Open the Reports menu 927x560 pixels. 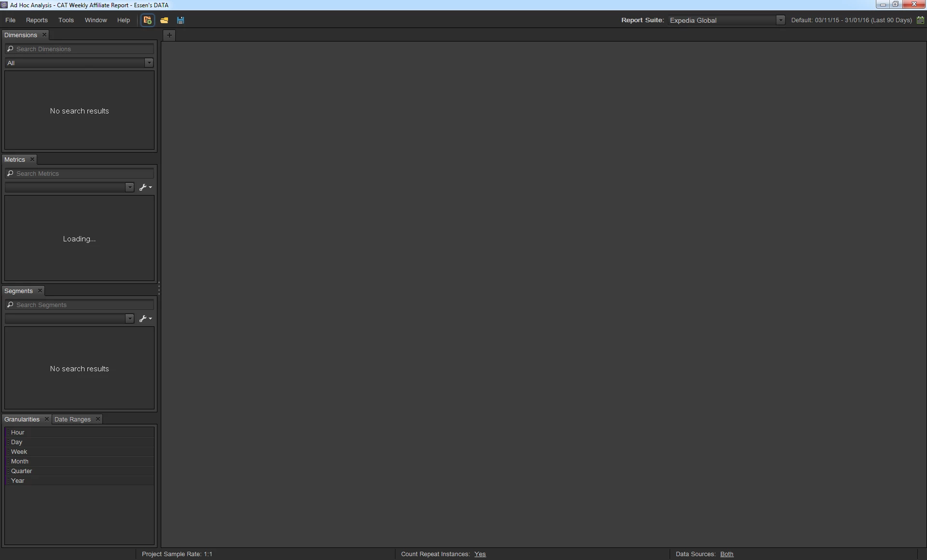pyautogui.click(x=37, y=20)
